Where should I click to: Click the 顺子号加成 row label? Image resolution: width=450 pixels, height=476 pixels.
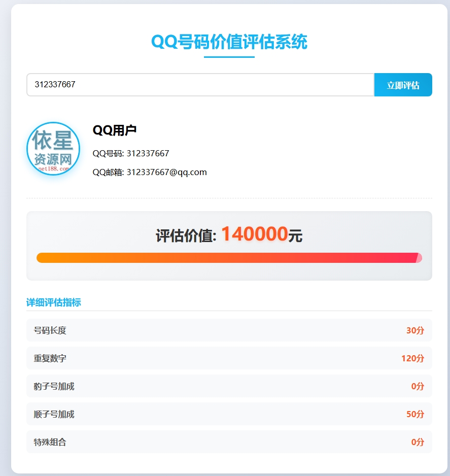[54, 414]
